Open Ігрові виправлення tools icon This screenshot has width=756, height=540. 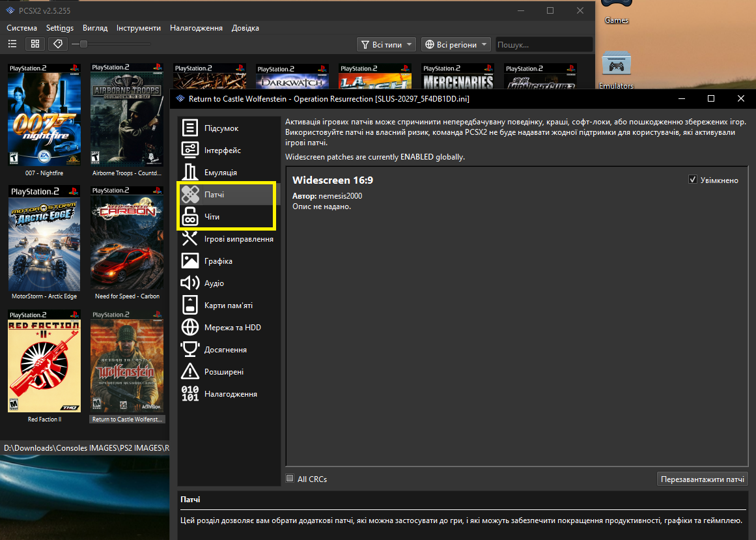[x=189, y=239]
